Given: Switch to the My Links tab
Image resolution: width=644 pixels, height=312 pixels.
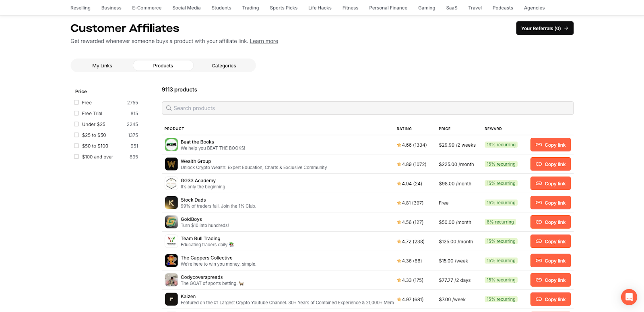Looking at the screenshot, I should tap(102, 66).
